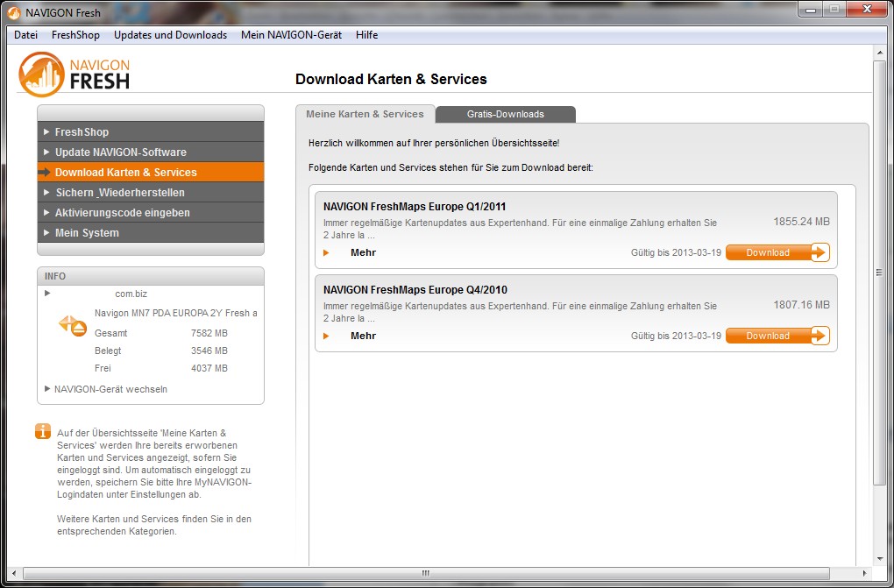This screenshot has width=894, height=588.
Task: Click the vertical scrollbar thumb
Action: click(879, 273)
